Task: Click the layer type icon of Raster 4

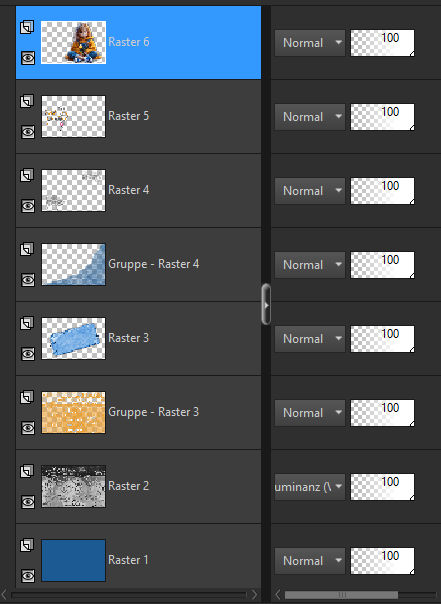Action: click(27, 175)
